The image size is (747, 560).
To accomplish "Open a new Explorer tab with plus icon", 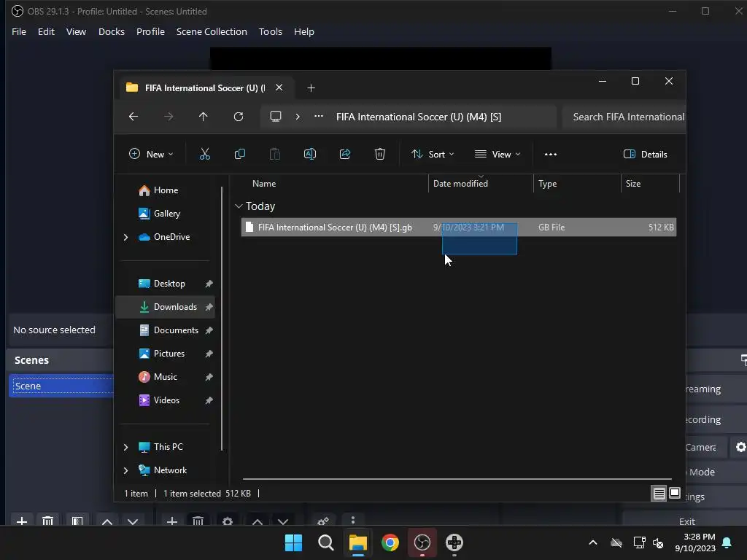I will tap(311, 88).
